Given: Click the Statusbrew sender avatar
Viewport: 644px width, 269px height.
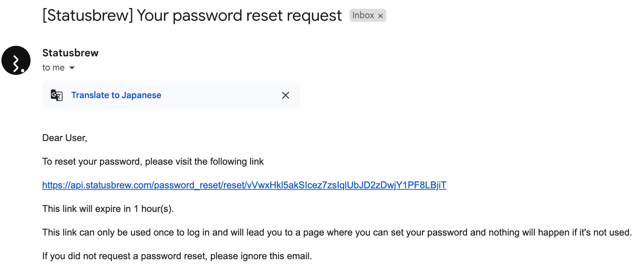Looking at the screenshot, I should pos(16,60).
